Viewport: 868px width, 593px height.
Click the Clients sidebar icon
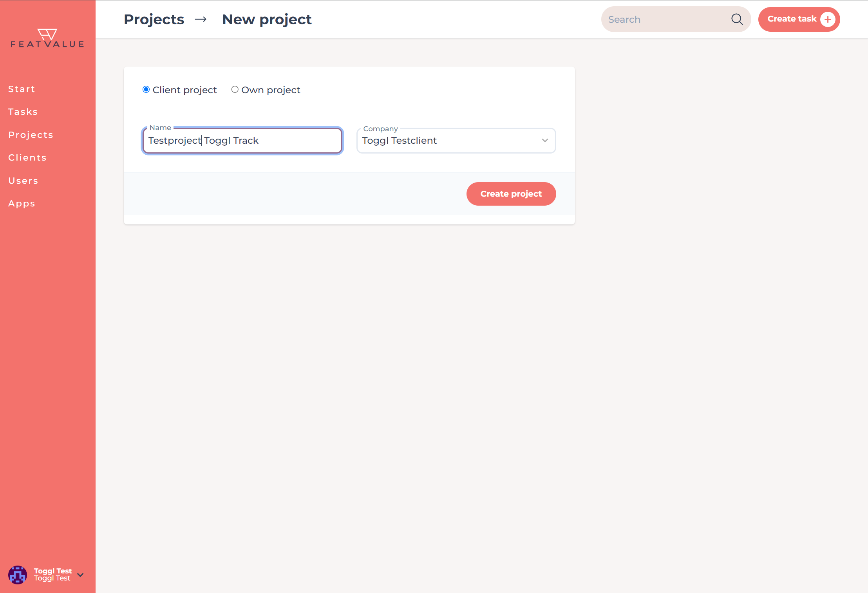pyautogui.click(x=27, y=157)
